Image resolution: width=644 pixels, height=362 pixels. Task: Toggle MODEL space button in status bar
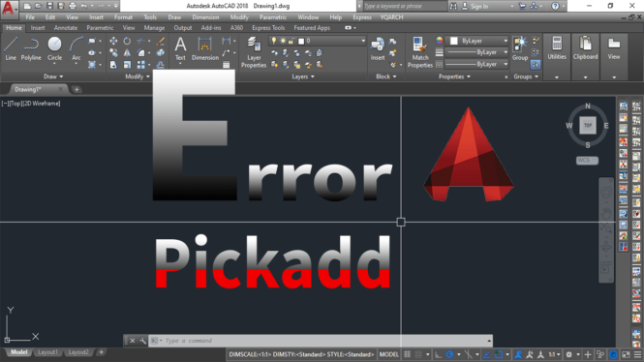click(x=388, y=354)
